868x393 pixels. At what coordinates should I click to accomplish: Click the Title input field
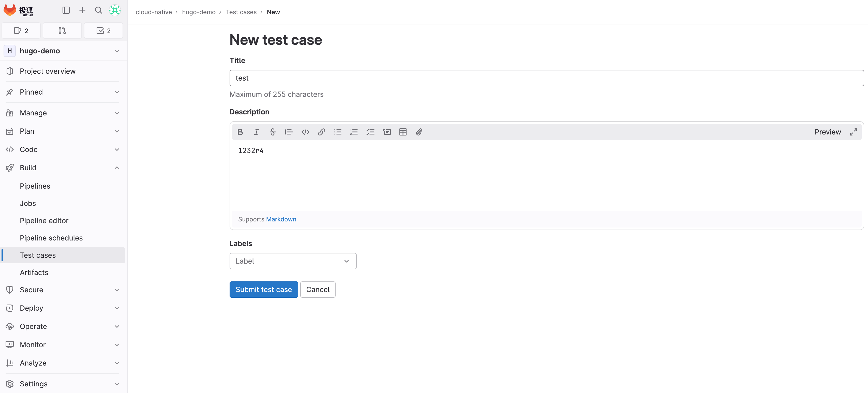(546, 78)
